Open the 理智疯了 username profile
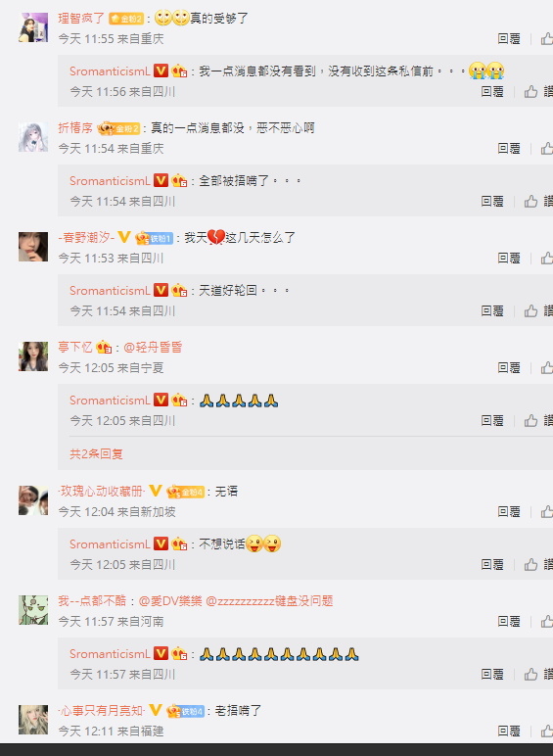553x756 pixels. (81, 19)
